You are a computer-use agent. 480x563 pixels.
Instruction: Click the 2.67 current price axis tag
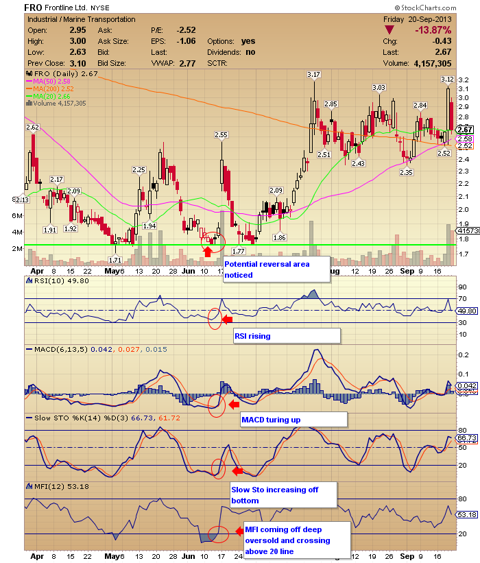click(x=465, y=130)
